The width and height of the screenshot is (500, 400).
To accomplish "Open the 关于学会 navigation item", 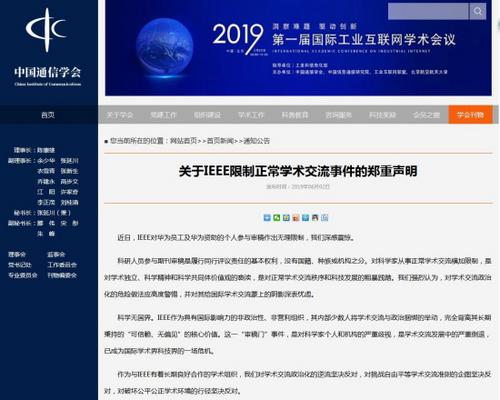I will pos(120,115).
